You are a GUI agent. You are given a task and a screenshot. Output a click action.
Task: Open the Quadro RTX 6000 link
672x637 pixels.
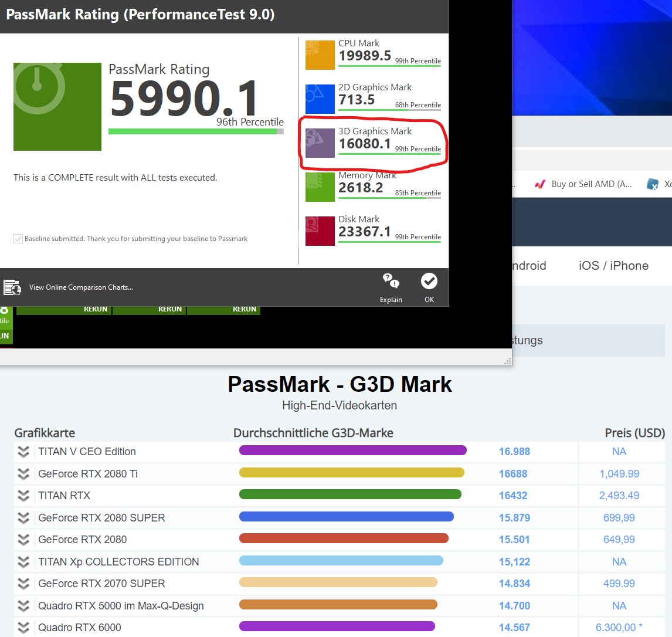(x=80, y=628)
